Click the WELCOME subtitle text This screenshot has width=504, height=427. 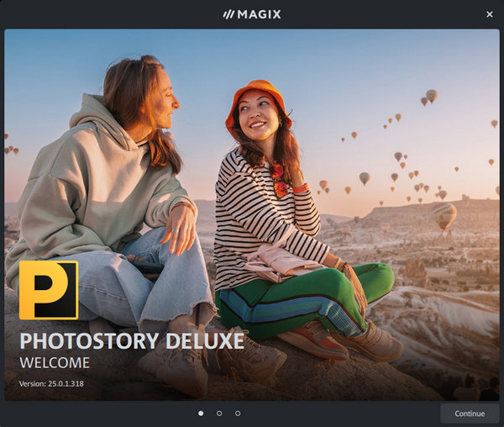(55, 363)
